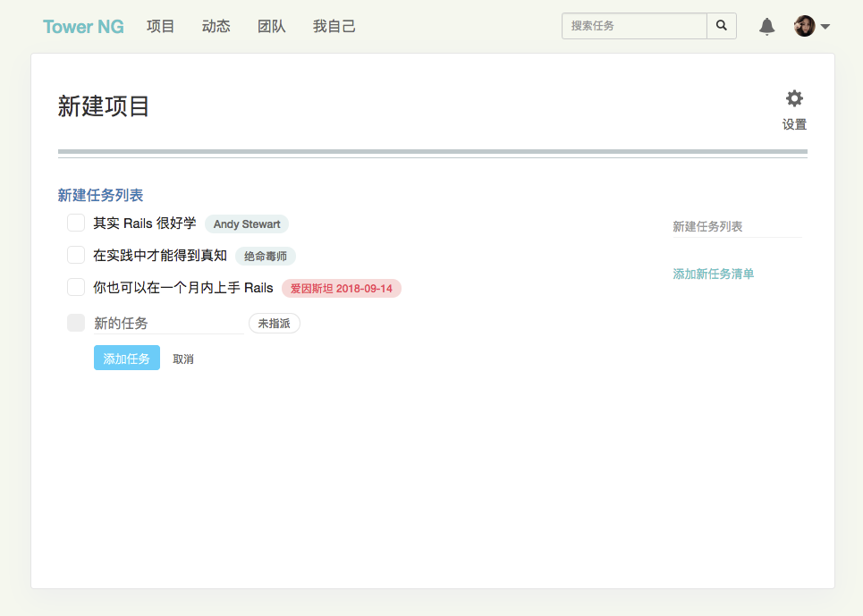This screenshot has width=863, height=616.
Task: Open the 未指派 assignee selector
Action: click(x=274, y=324)
